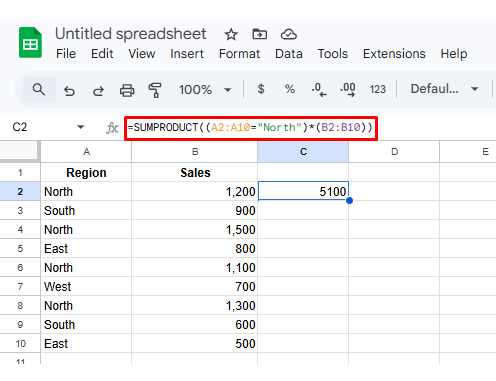The width and height of the screenshot is (496, 381).
Task: Open the zoom 100% dropdown
Action: pyautogui.click(x=205, y=90)
